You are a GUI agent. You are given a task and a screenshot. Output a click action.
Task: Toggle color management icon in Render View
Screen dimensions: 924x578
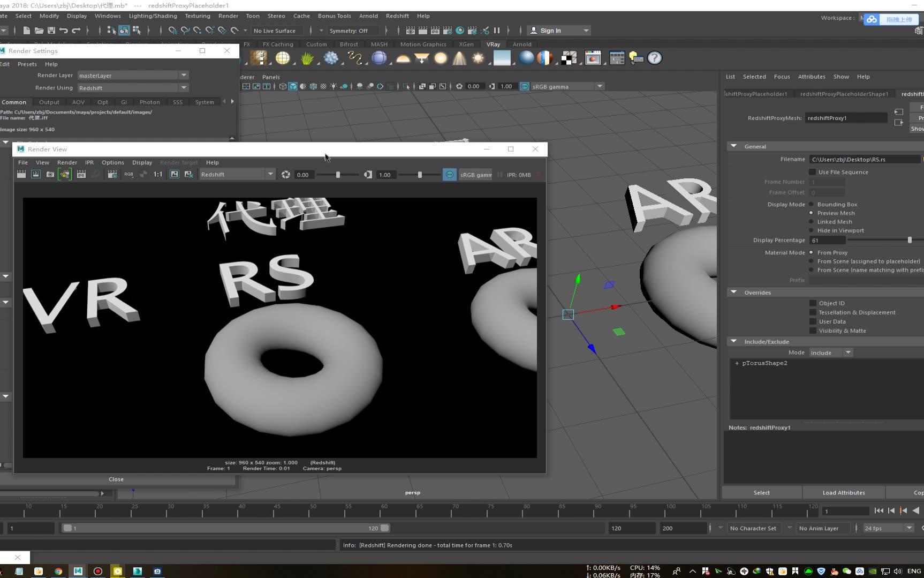point(450,175)
